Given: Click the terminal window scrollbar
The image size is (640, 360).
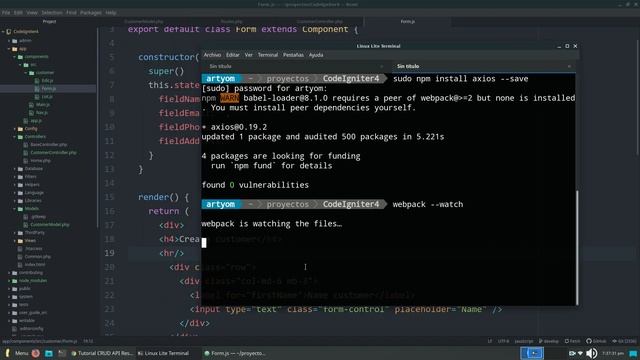Looking at the screenshot, I should tap(577, 247).
